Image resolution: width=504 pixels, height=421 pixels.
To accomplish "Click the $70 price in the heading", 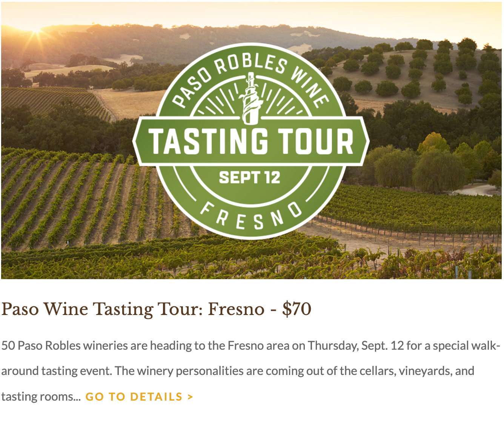I will point(297,309).
